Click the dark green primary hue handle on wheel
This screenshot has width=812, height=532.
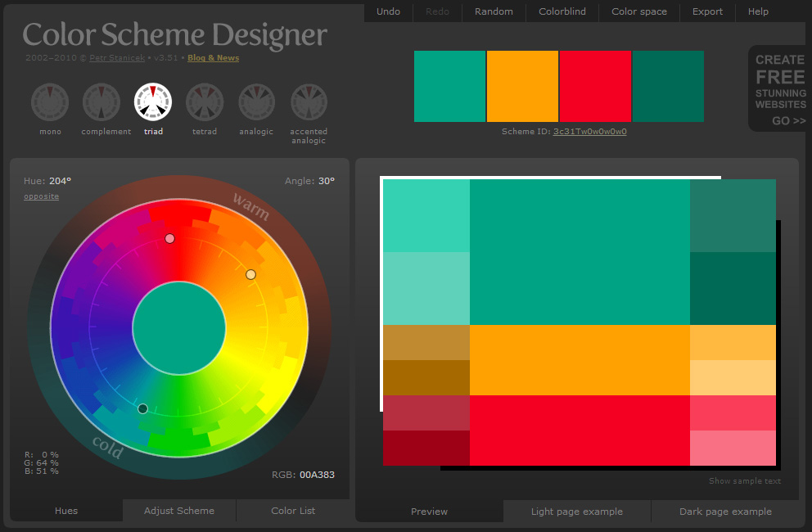143,408
